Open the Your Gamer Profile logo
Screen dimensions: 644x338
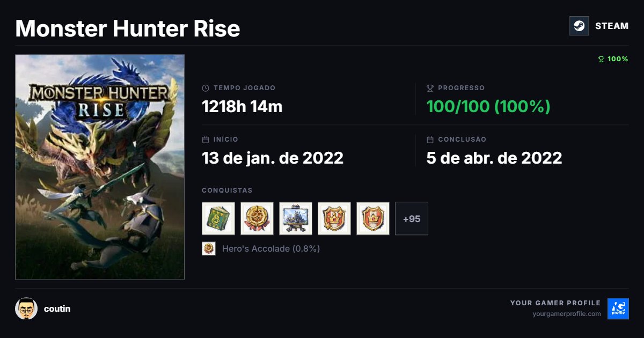click(618, 308)
